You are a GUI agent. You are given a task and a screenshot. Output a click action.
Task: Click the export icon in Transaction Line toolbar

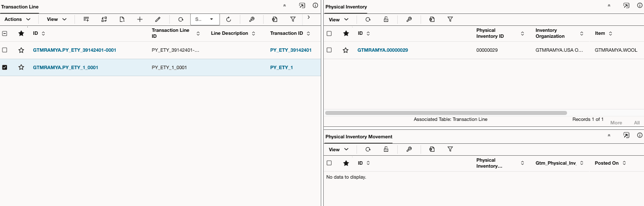[x=275, y=19]
